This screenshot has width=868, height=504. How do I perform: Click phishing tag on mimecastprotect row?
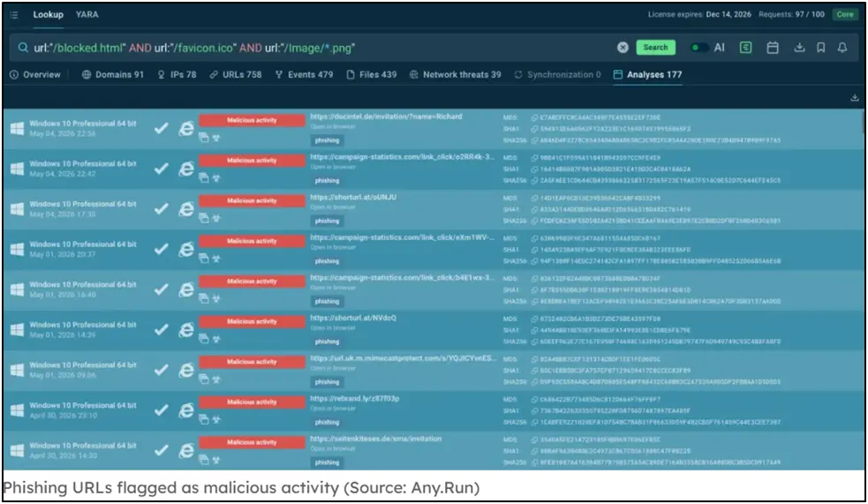(x=328, y=382)
